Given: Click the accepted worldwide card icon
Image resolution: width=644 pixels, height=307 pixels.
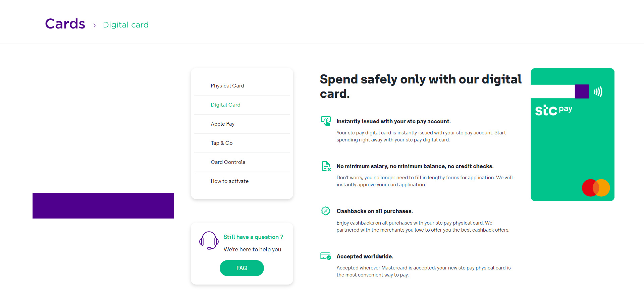Looking at the screenshot, I should point(326,256).
